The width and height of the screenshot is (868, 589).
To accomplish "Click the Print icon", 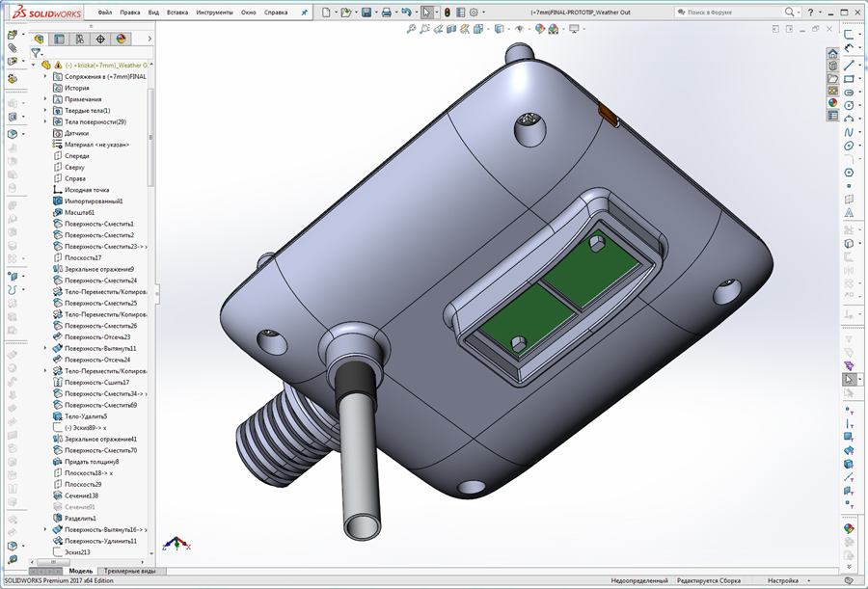I will tap(387, 11).
